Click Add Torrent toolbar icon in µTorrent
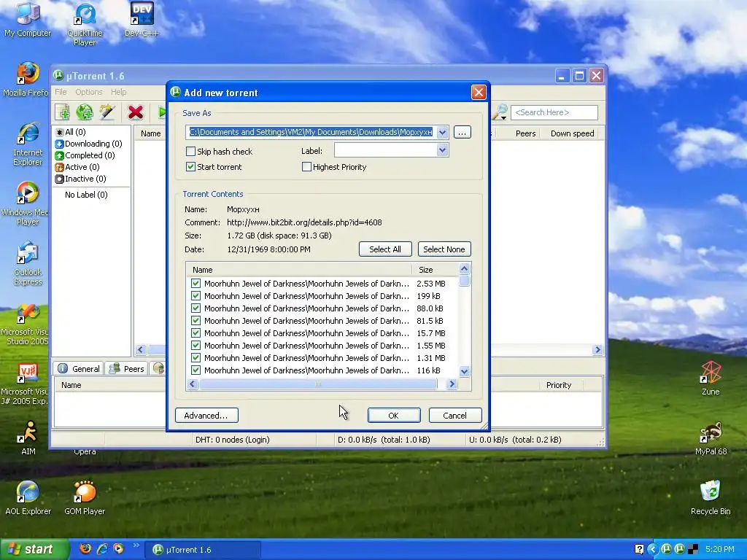747x560 pixels. pos(63,112)
